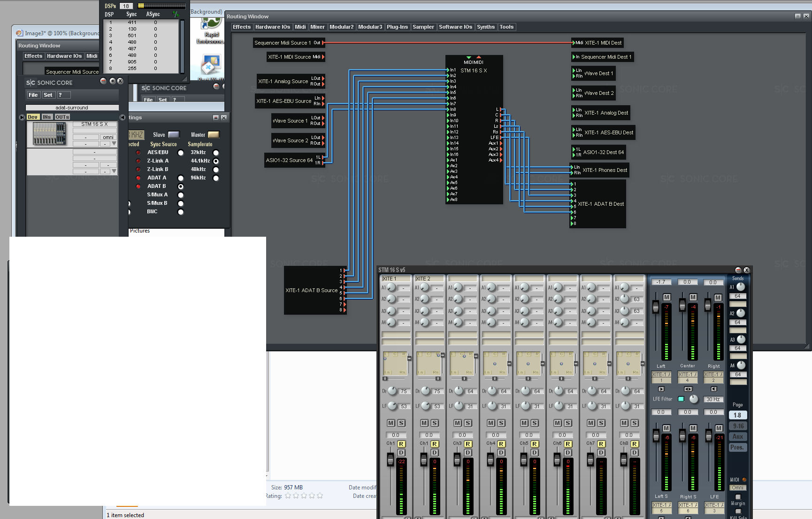This screenshot has height=519, width=812.
Task: Click the DSP percent display icon
Action: point(176,15)
